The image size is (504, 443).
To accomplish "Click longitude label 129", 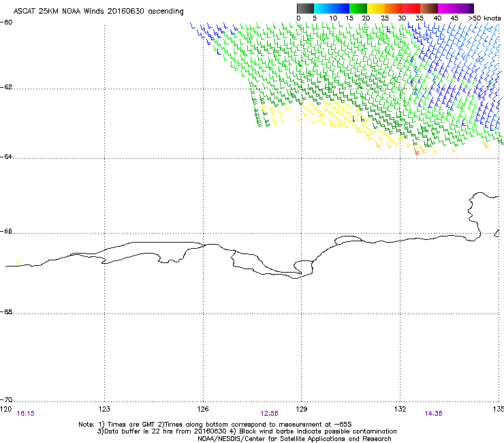I will click(x=302, y=409).
